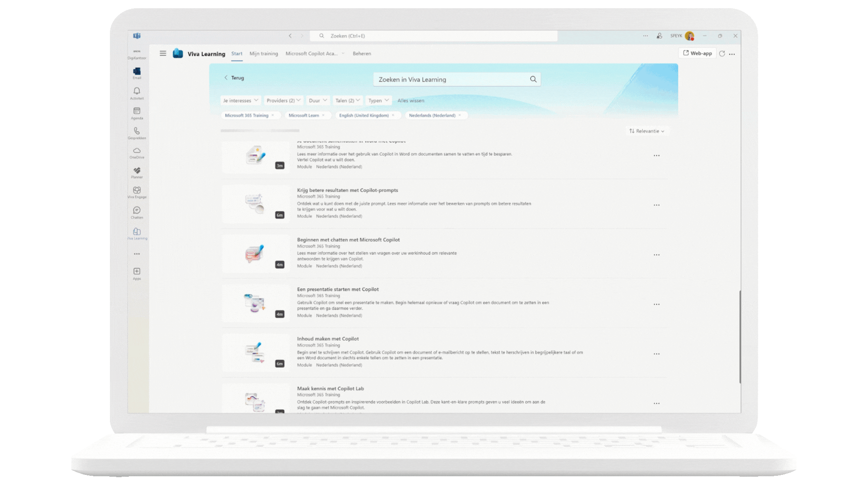The height and width of the screenshot is (488, 868).
Task: Open DigiKantoor in the sidebar
Action: pos(137,54)
